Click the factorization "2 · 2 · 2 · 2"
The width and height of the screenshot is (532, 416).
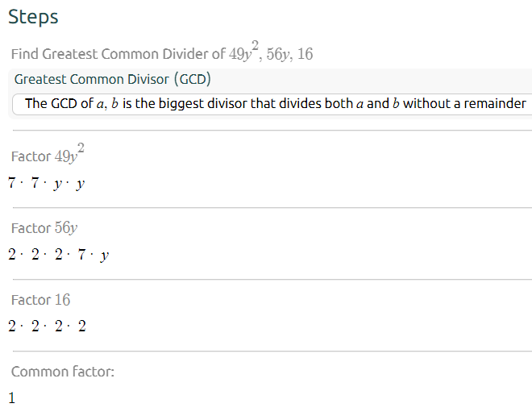coord(47,327)
